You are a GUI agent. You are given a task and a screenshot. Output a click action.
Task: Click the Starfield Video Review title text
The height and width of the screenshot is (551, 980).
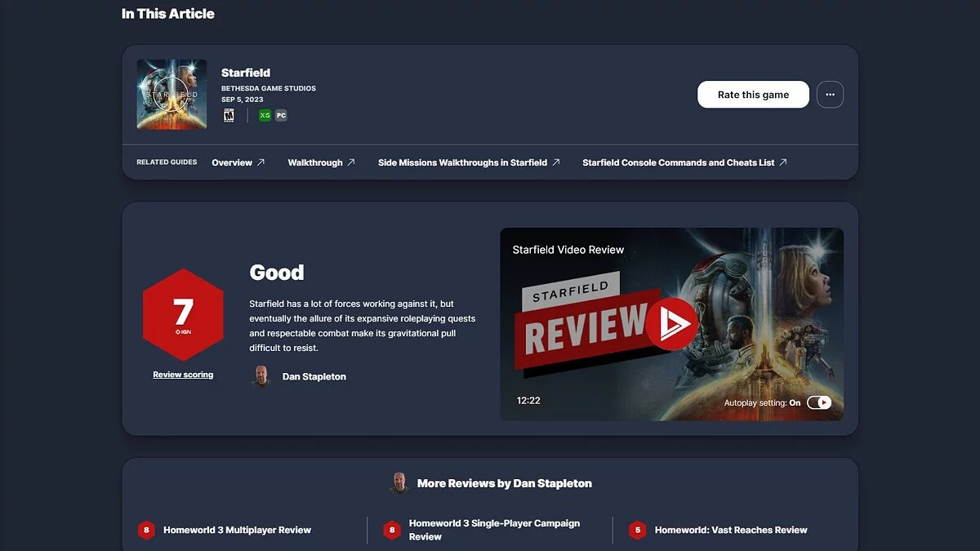point(568,250)
